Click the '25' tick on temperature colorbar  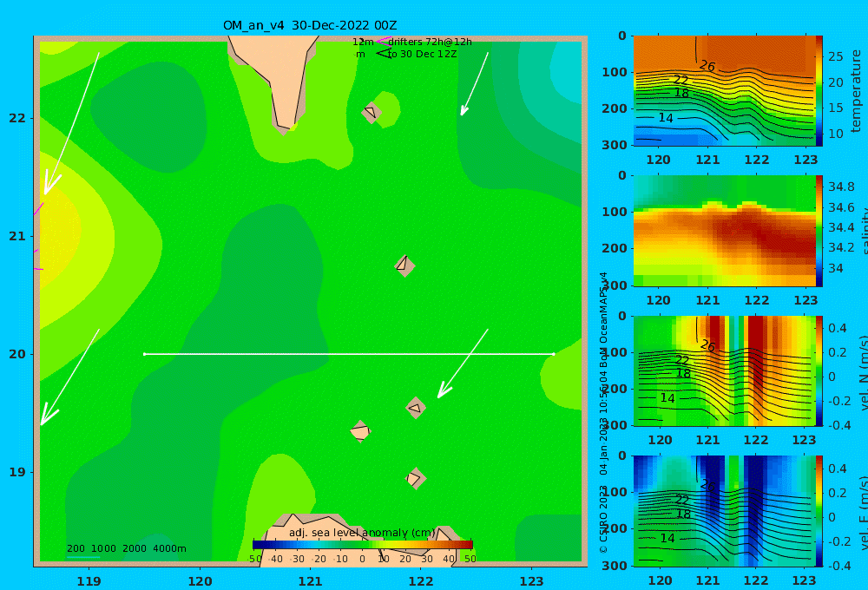836,56
